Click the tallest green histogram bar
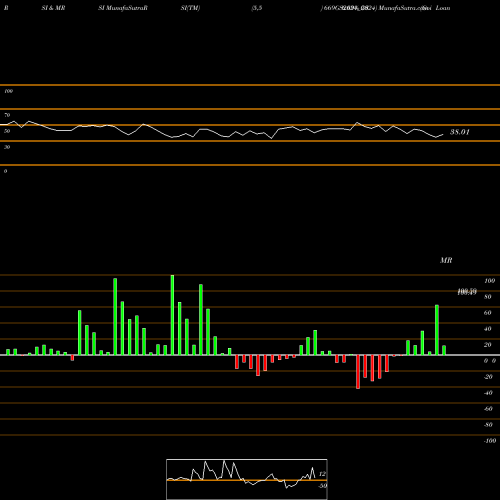 [x=172, y=315]
